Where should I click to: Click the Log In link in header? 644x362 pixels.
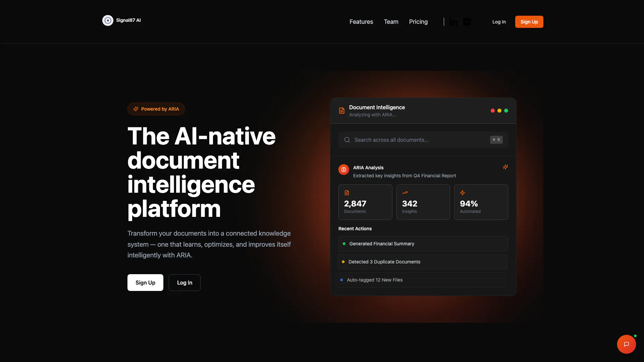click(x=499, y=22)
